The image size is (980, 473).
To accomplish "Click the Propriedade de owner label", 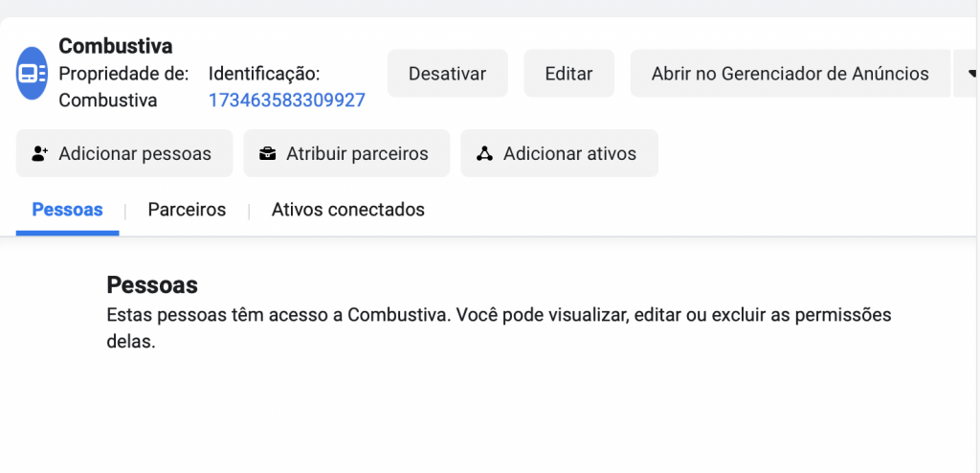I will click(x=123, y=74).
